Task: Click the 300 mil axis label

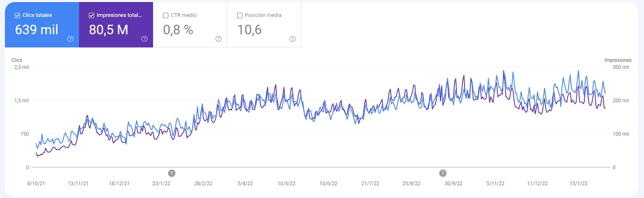Action: 620,67
